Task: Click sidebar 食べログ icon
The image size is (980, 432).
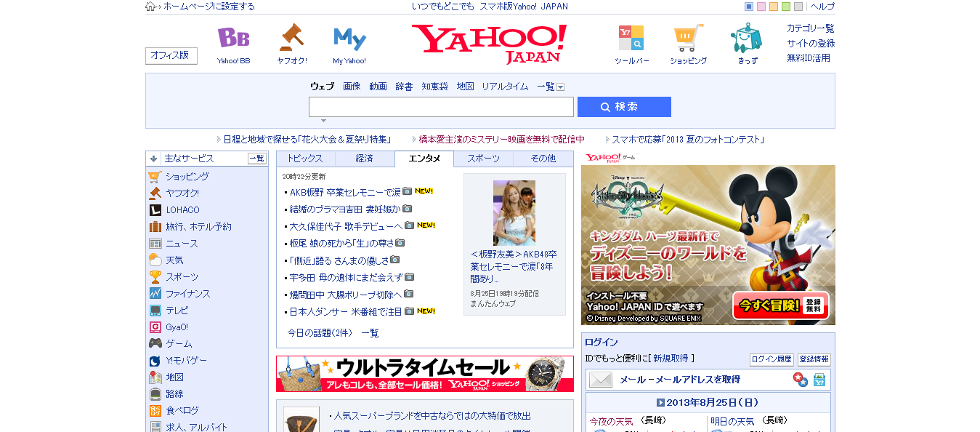Action: pos(155,411)
